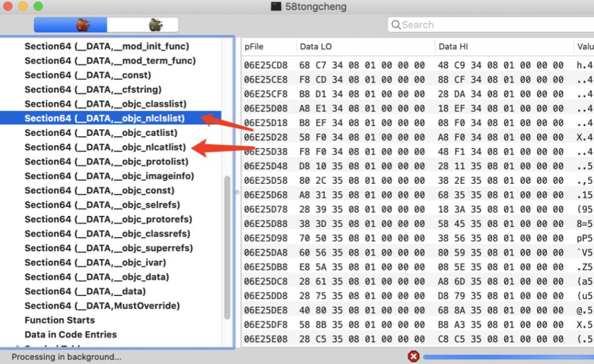Click Data HI bytes in row 06E25D98
This screenshot has height=364, width=594.
pyautogui.click(x=501, y=238)
